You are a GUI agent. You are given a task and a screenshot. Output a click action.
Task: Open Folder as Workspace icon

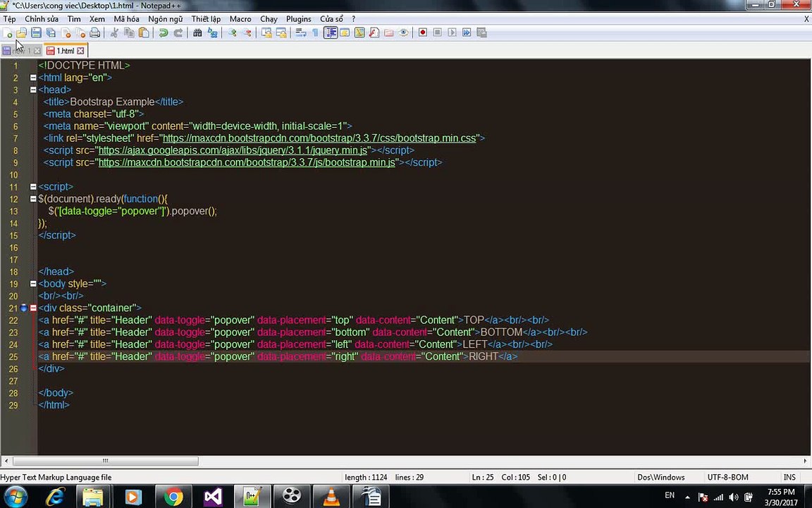pos(388,32)
